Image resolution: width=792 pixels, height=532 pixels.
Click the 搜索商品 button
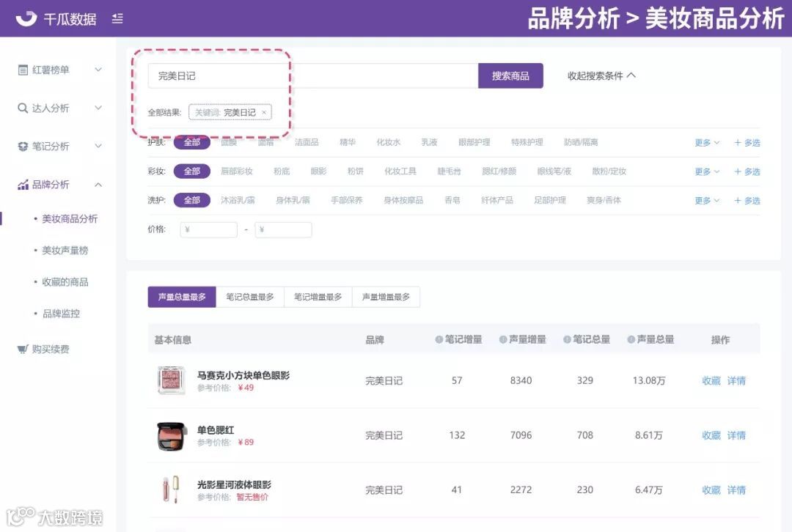tap(510, 75)
